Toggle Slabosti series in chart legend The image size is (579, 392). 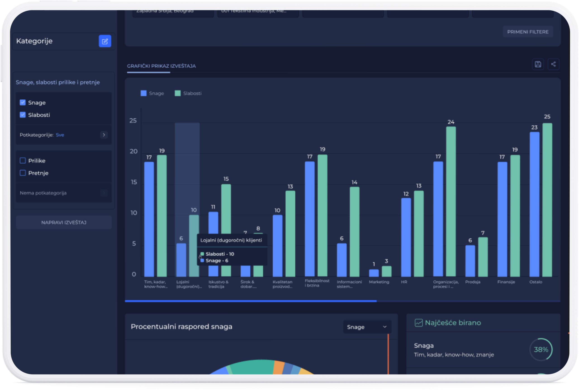[188, 93]
